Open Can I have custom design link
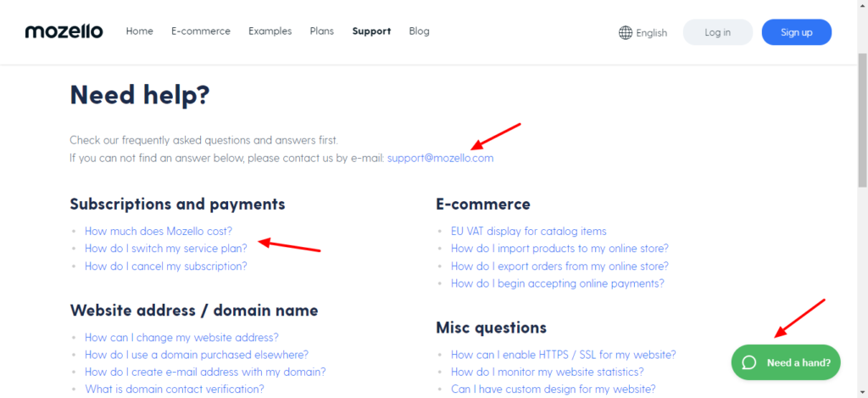 point(553,389)
